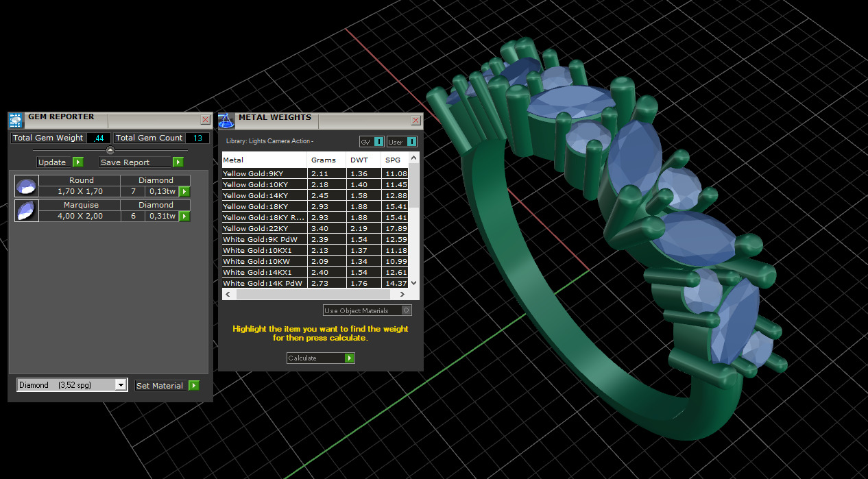Click the Calculate button in Metal Weights
This screenshot has width=868, height=479.
click(x=321, y=358)
